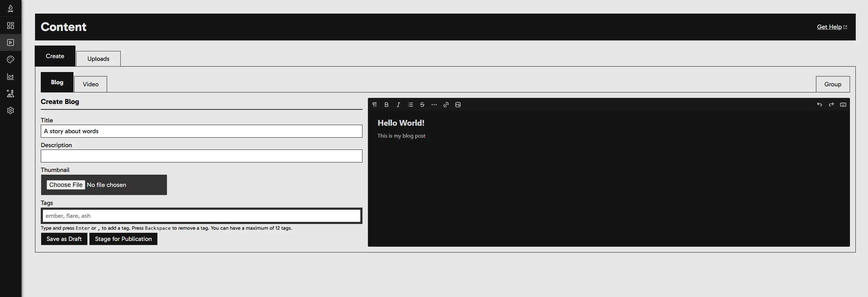Image resolution: width=868 pixels, height=297 pixels.
Task: Click Stage for Publication button
Action: pyautogui.click(x=123, y=239)
